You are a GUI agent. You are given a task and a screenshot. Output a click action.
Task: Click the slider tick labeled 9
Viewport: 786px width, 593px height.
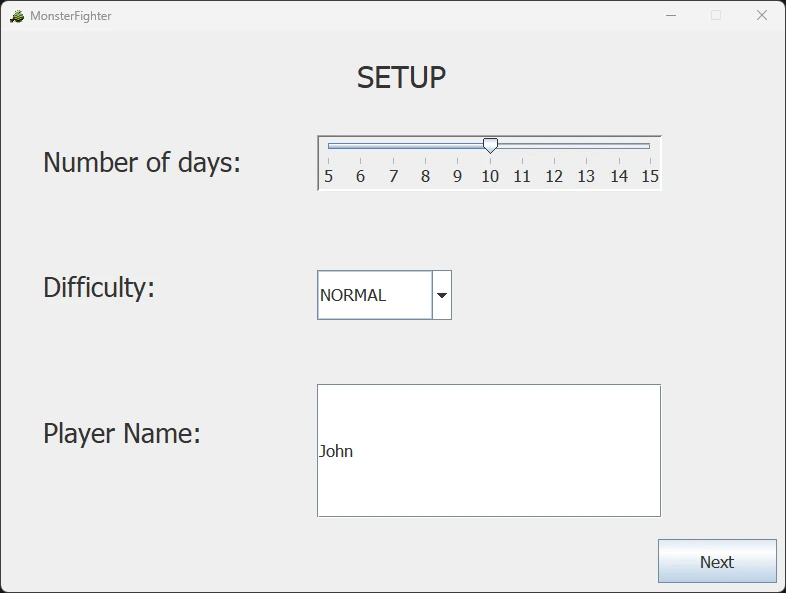point(457,176)
